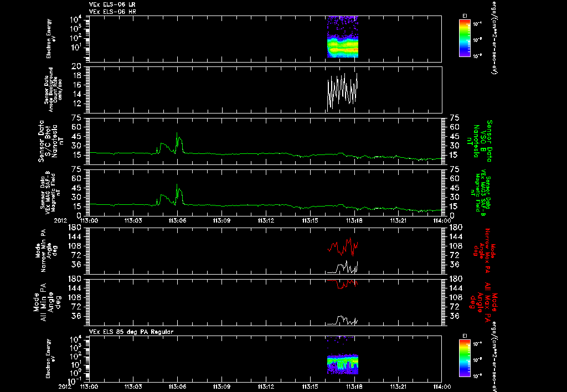Screen dimensions: 567x392
Task: Click '113:00' on the bottom time axis
Action: tap(89, 386)
